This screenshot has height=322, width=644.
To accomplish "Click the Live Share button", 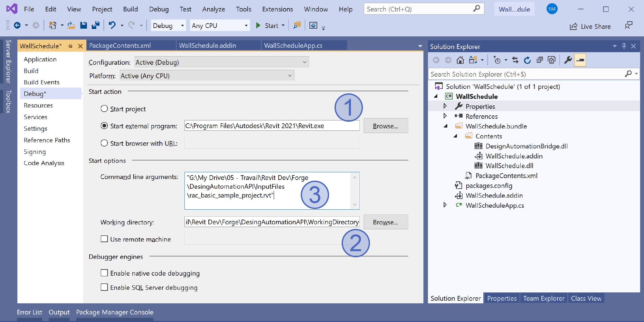I will [x=590, y=26].
